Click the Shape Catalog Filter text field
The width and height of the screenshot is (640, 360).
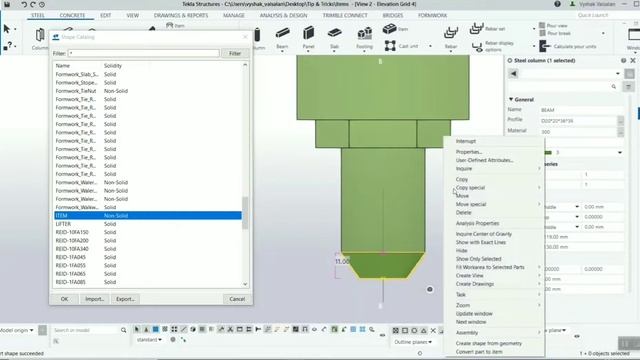tap(144, 53)
